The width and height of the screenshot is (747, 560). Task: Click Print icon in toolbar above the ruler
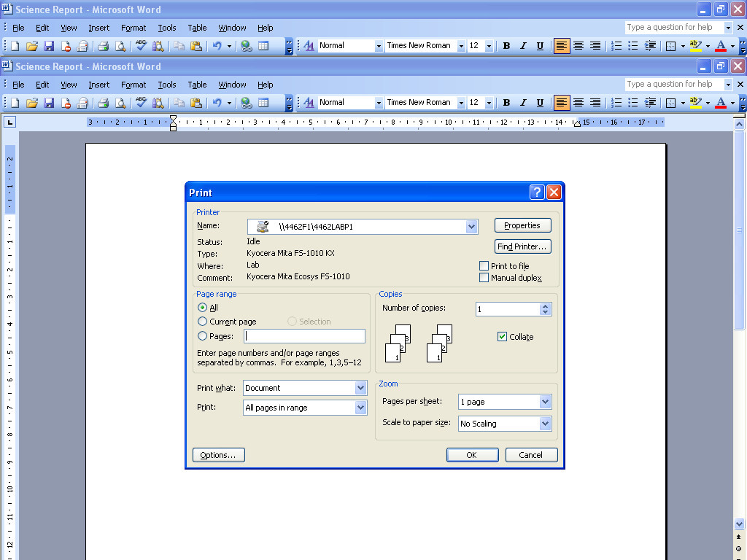tap(104, 102)
